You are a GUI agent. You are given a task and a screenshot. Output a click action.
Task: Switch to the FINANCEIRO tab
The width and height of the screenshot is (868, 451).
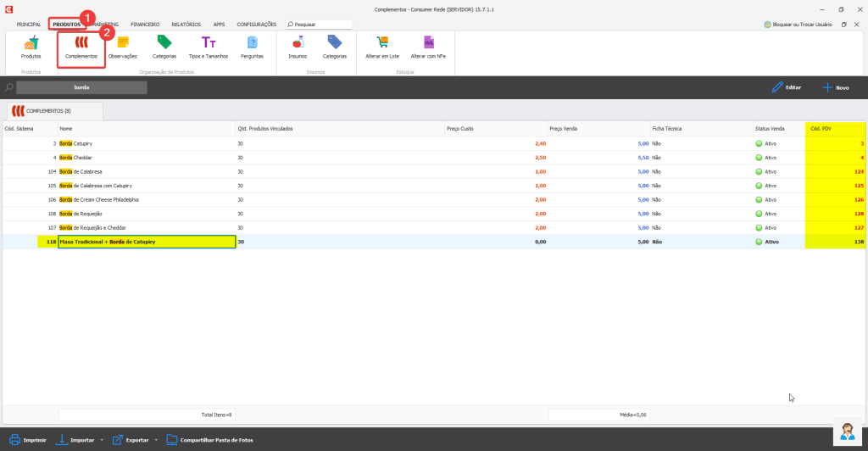(145, 25)
